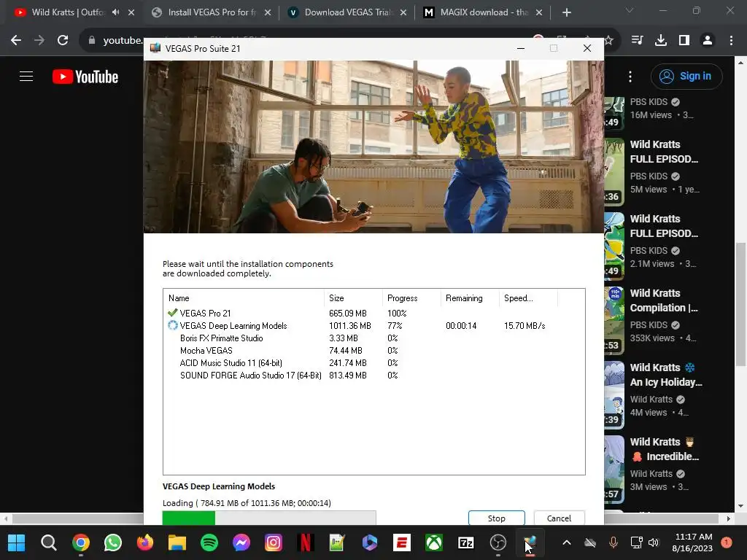Open OBS Studio from the taskbar
The height and width of the screenshot is (560, 747).
498,542
